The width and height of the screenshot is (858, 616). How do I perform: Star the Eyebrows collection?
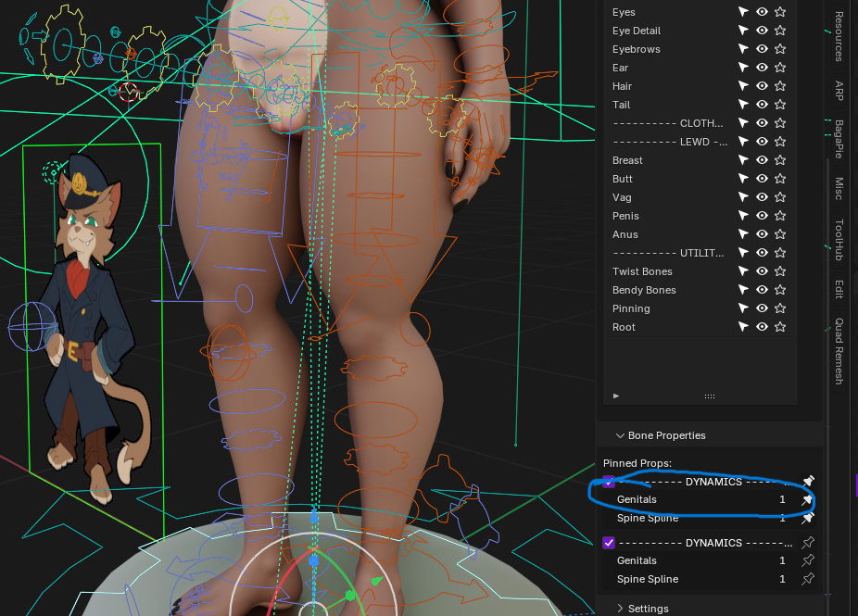click(x=780, y=49)
